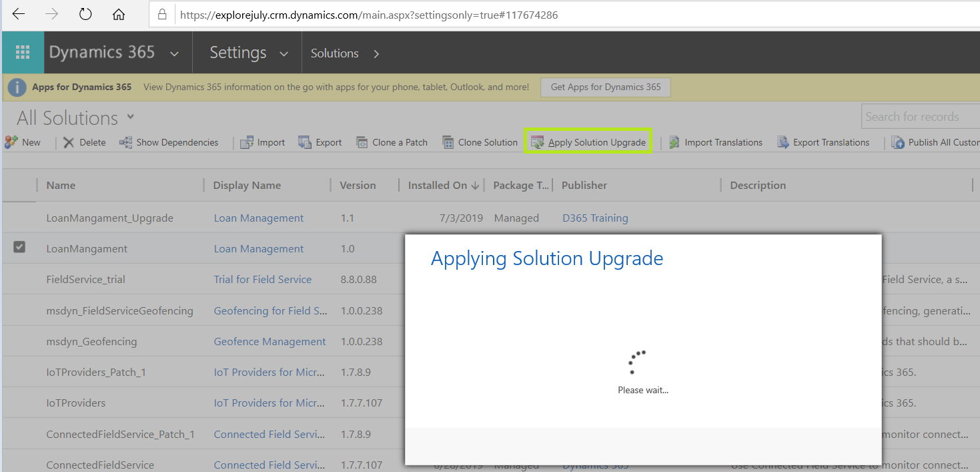980x472 pixels.
Task: Sort by the Description column header
Action: 758,186
